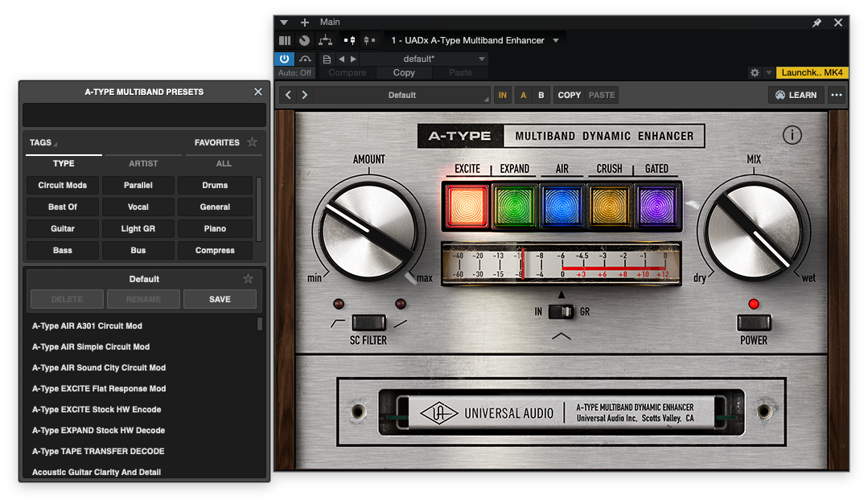Open the Main editor tab menu triangle
The image size is (868, 504).
click(x=284, y=23)
